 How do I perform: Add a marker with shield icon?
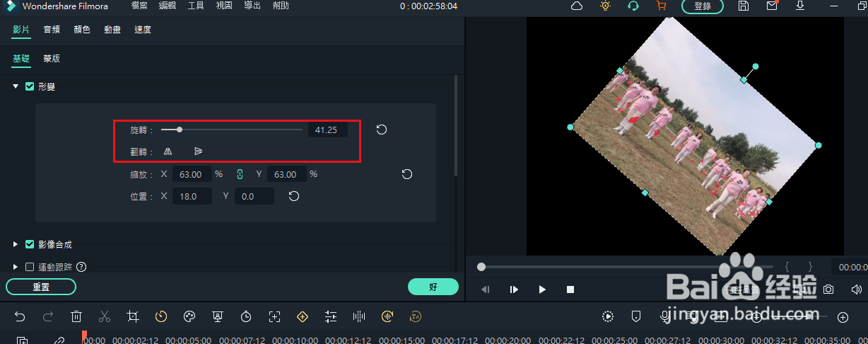[636, 316]
